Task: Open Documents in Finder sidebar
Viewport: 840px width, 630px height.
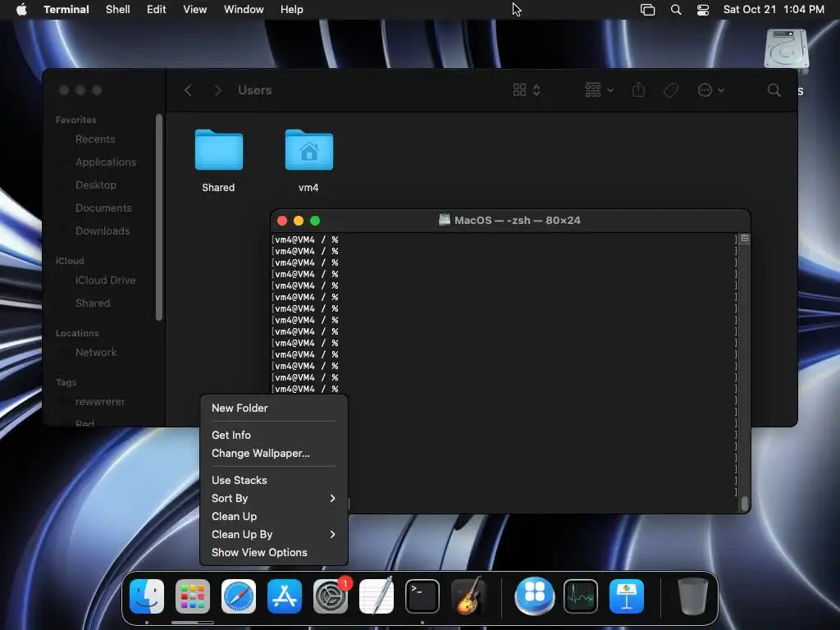Action: [103, 208]
